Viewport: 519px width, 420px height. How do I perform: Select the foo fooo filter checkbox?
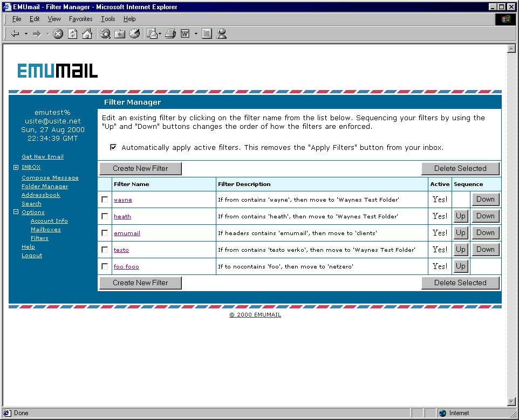[x=105, y=266]
